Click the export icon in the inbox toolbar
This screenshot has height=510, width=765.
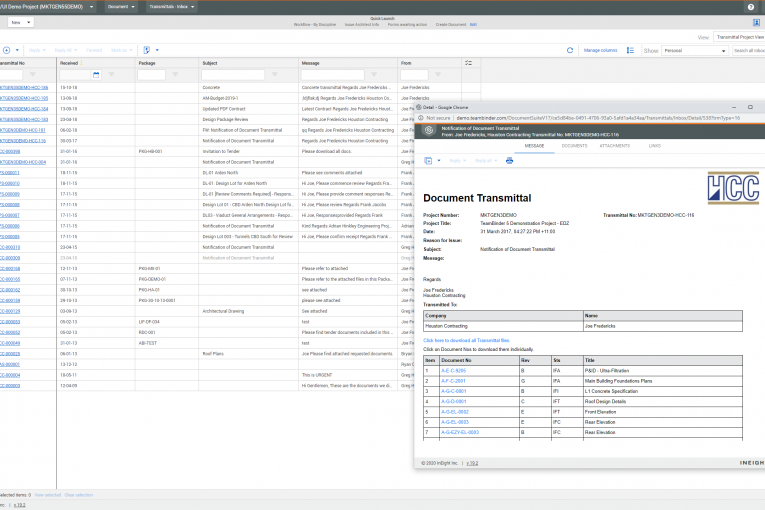click(147, 49)
